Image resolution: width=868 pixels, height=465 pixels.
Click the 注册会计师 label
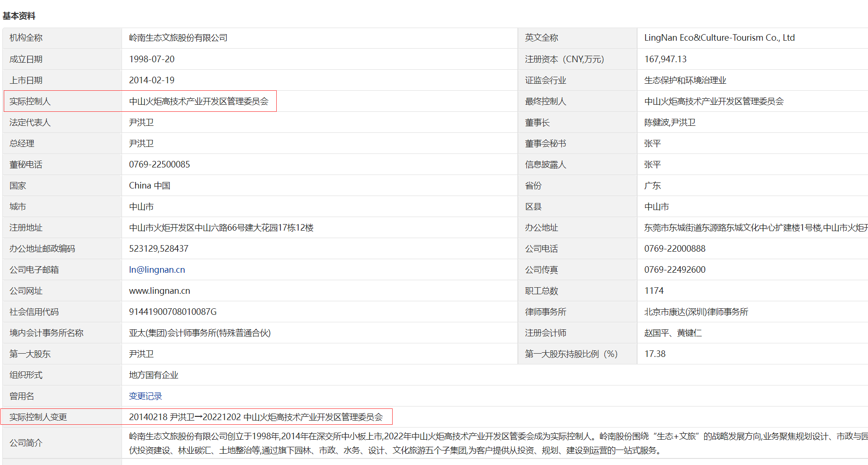tap(545, 333)
